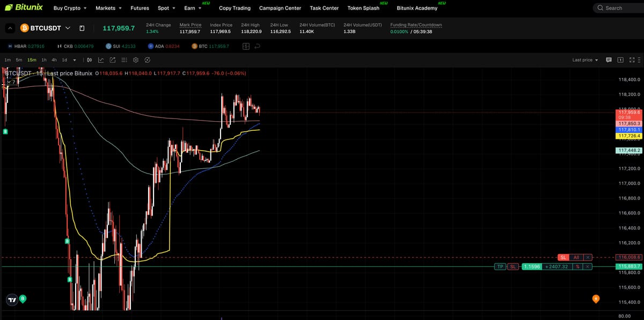644x320 pixels.
Task: Go to Campaign Center
Action: pos(280,8)
